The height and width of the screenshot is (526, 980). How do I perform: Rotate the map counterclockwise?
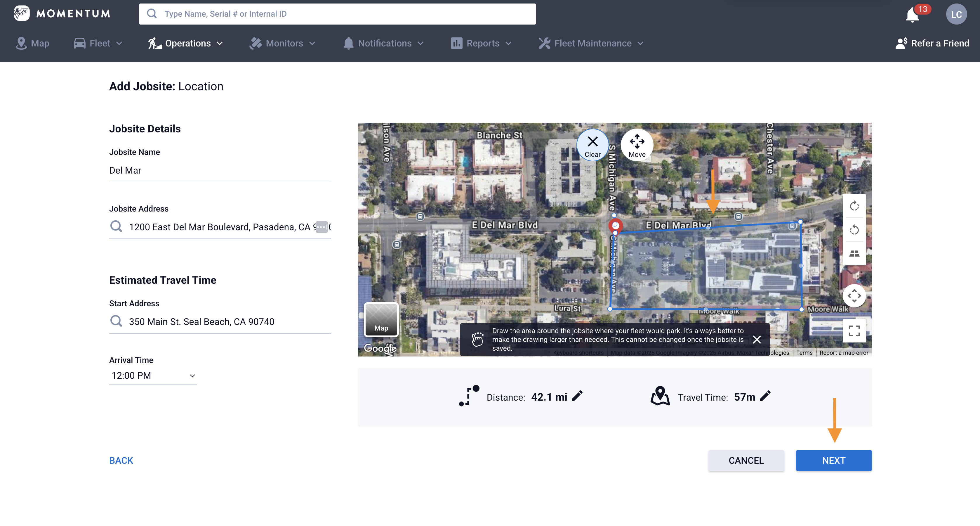tap(854, 230)
